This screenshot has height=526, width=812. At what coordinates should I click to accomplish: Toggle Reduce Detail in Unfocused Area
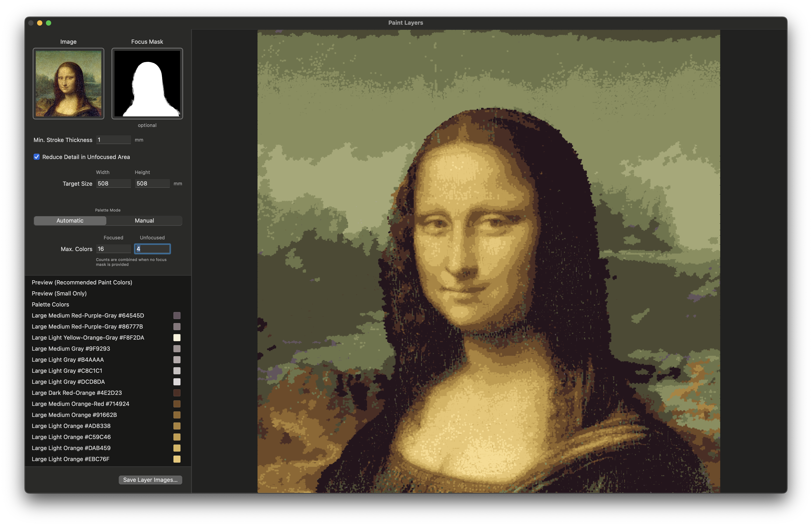37,157
